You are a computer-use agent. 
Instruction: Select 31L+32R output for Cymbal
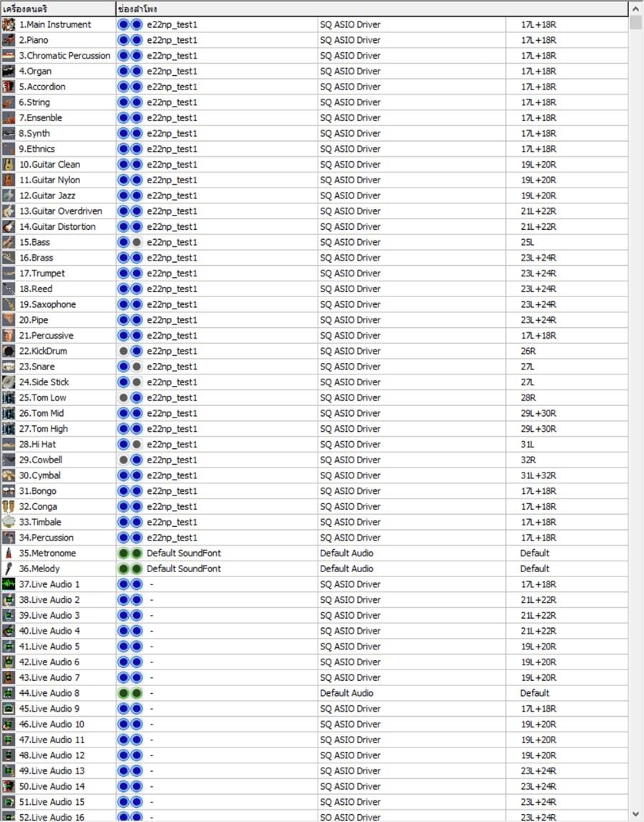[539, 475]
